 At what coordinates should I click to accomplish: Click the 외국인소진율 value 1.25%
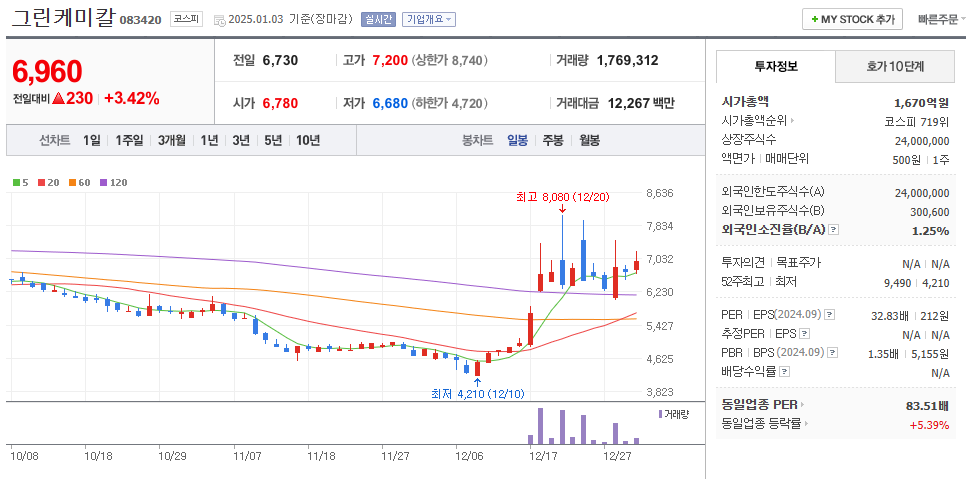pos(933,231)
